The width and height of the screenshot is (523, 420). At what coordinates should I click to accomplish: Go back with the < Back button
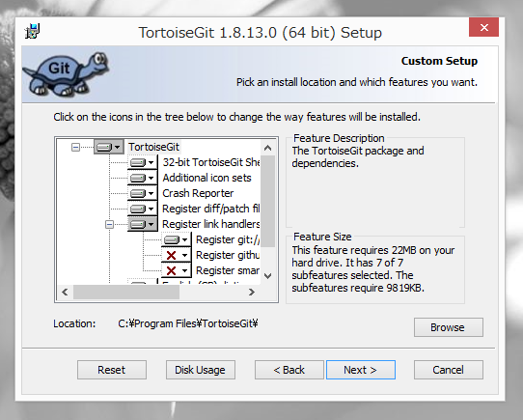click(289, 370)
